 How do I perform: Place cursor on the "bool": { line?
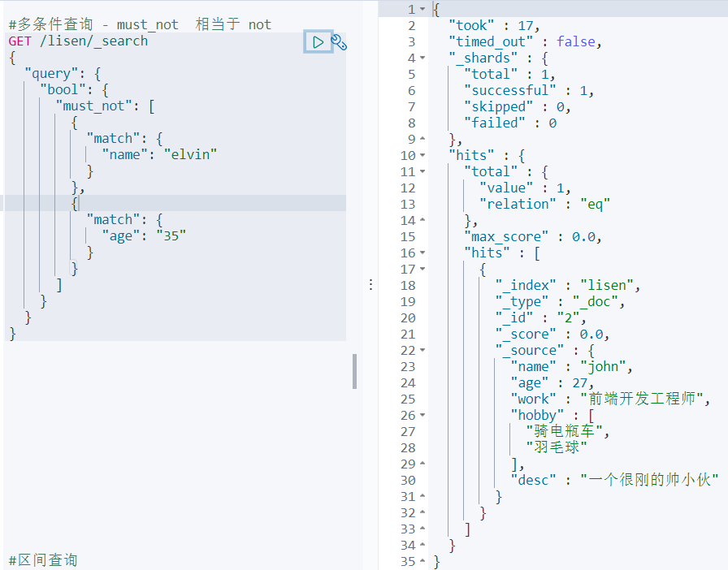pos(74,90)
